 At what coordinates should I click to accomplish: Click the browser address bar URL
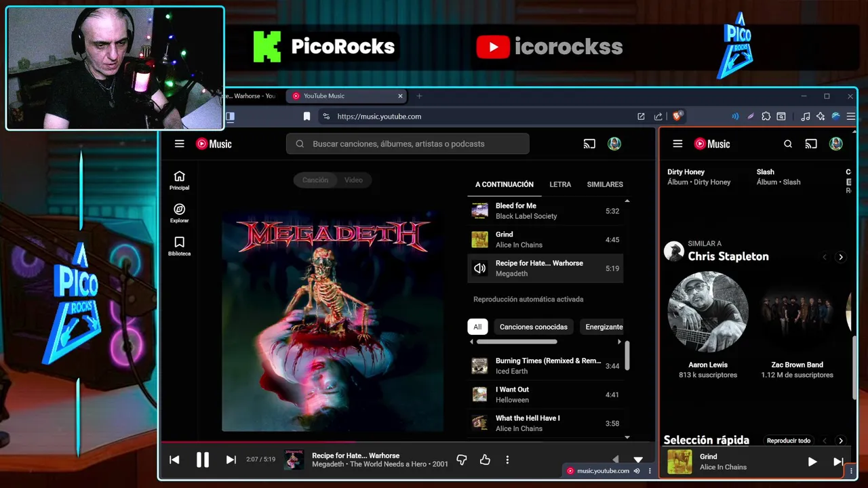click(x=379, y=117)
